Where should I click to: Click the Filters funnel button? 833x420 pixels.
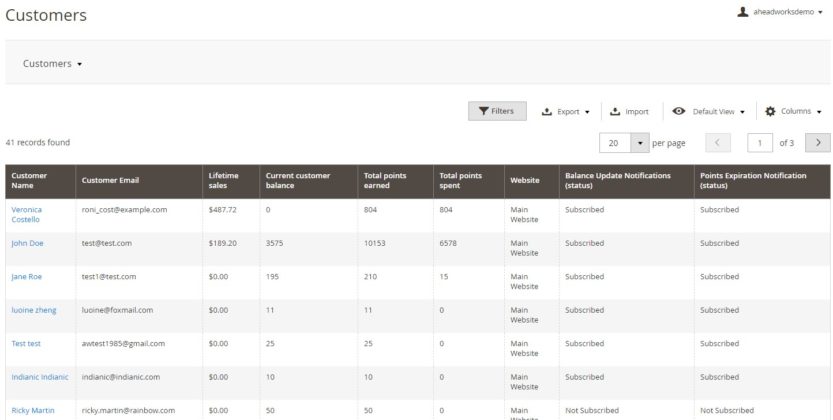coord(497,111)
